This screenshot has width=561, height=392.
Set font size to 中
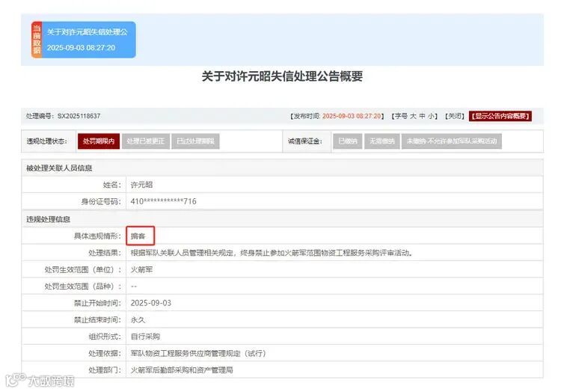(x=423, y=116)
